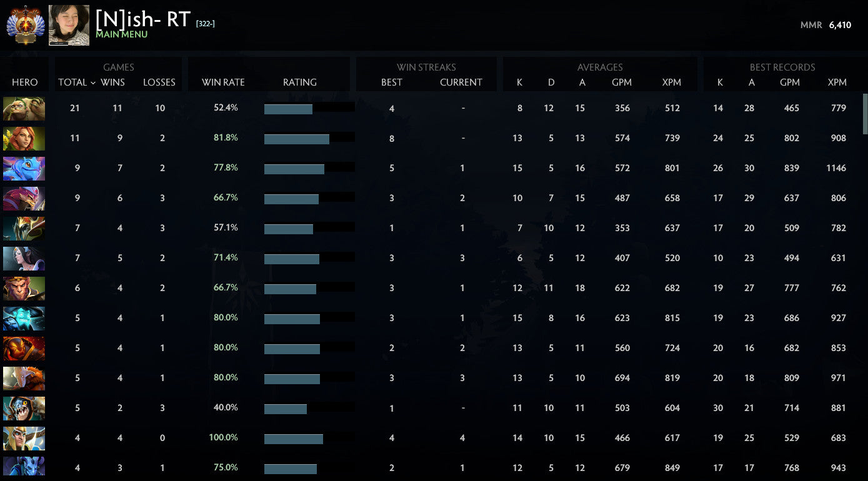
Task: Sort by WINS column header
Action: coord(113,82)
